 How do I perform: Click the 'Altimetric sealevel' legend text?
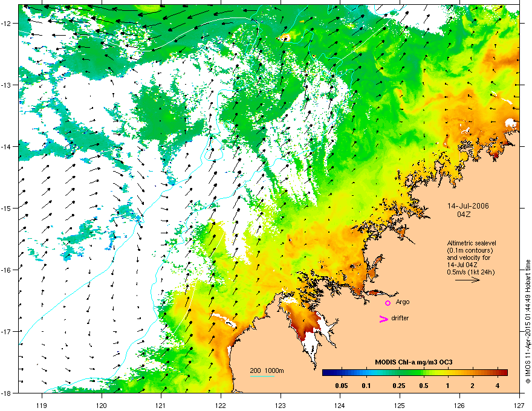(x=472, y=243)
